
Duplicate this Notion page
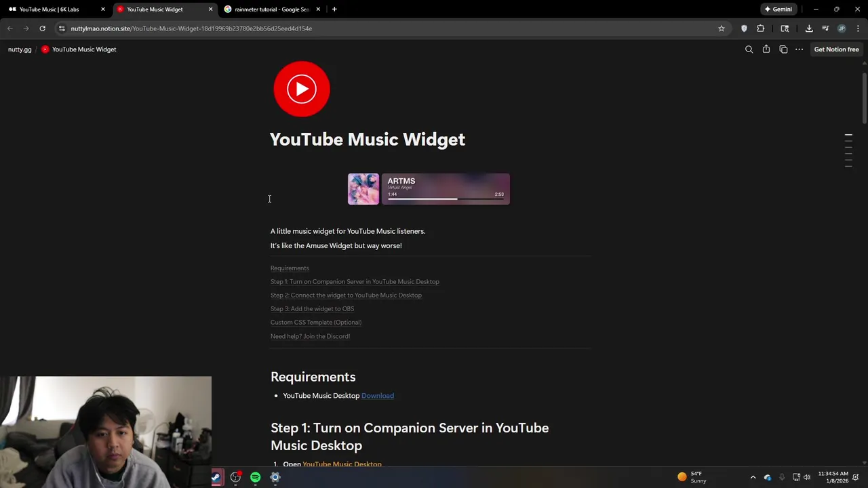783,49
